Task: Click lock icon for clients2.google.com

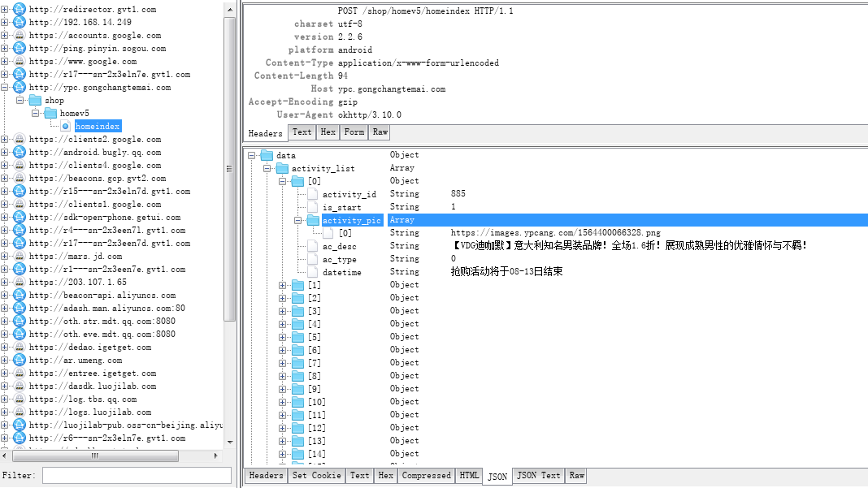Action: 20,139
